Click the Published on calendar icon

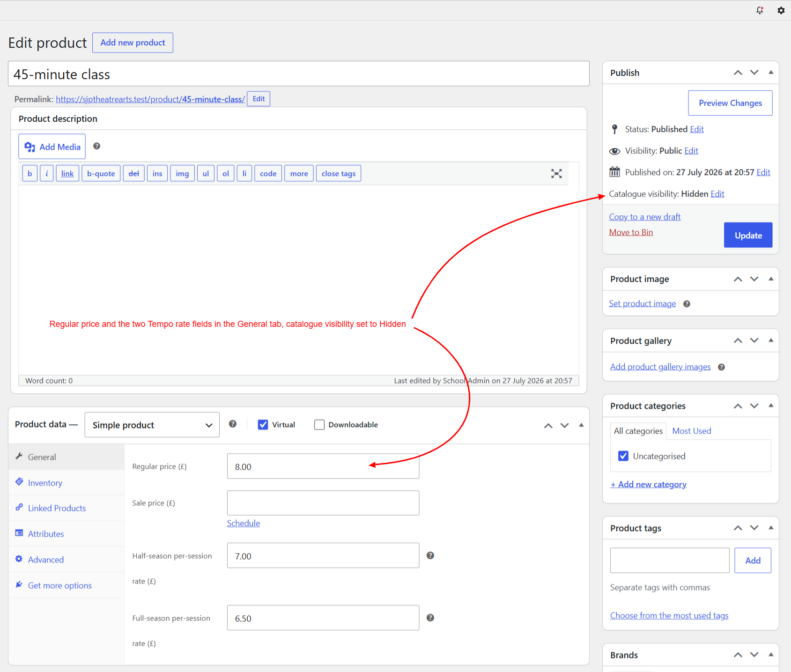click(x=614, y=172)
